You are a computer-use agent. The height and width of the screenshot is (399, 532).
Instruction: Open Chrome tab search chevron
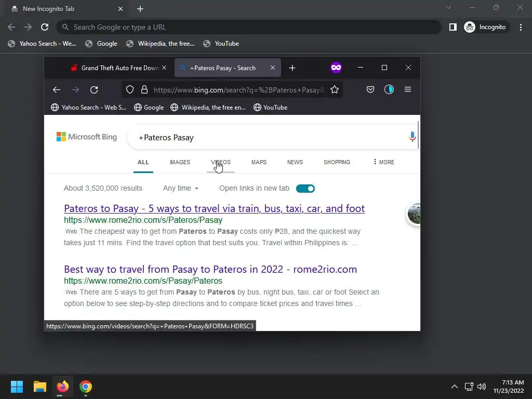pyautogui.click(x=448, y=7)
